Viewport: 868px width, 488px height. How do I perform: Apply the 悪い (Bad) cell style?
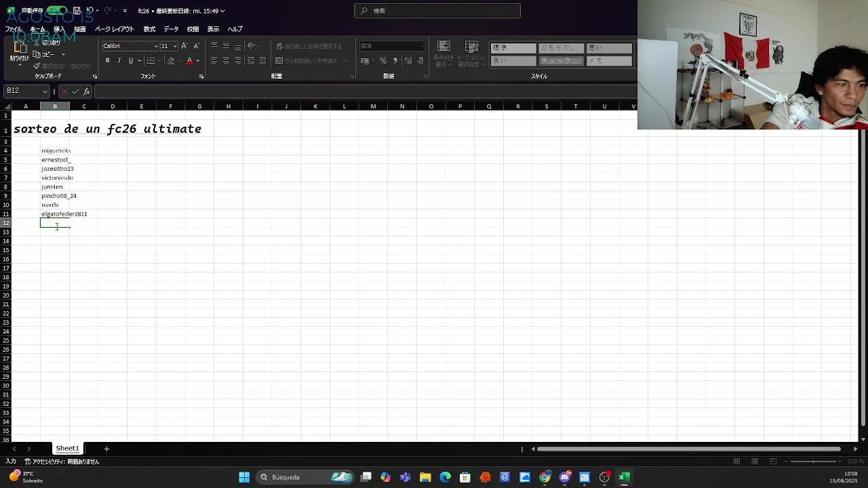609,47
